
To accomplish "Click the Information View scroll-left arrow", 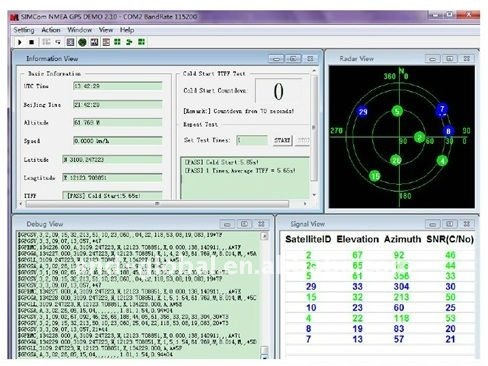I will click(x=21, y=204).
